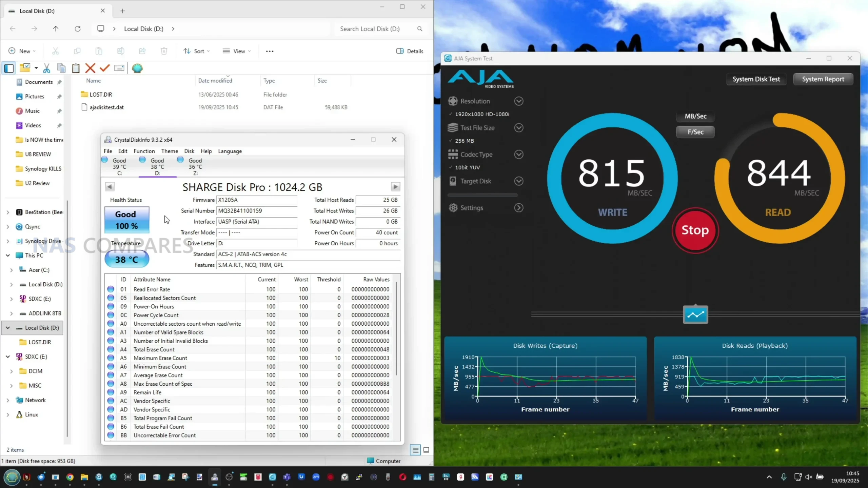
Task: Switch AJA units to MB/Sec
Action: pyautogui.click(x=695, y=116)
